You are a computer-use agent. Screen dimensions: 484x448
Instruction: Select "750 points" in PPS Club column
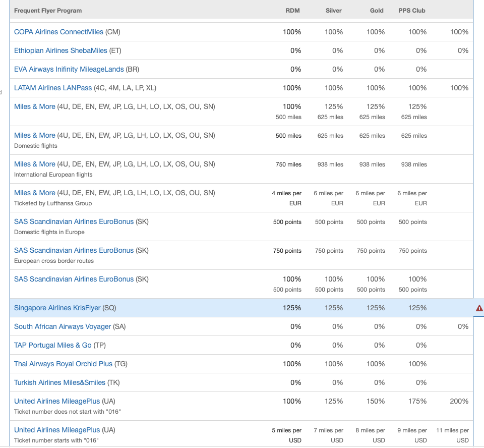click(x=413, y=251)
